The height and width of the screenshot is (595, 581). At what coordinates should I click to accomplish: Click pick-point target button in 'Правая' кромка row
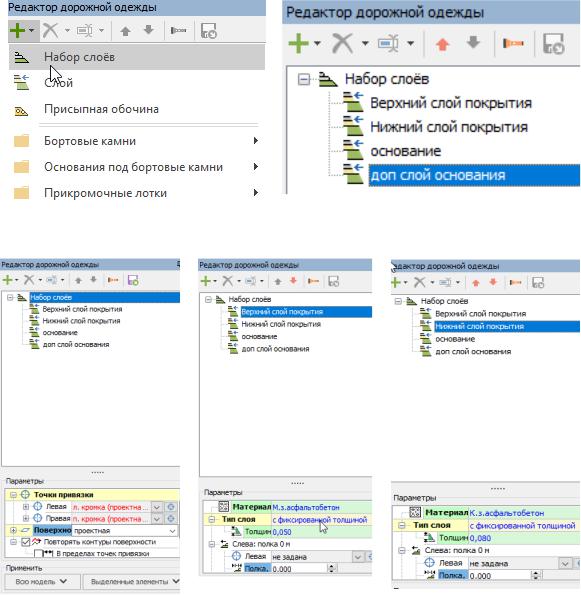point(171,518)
